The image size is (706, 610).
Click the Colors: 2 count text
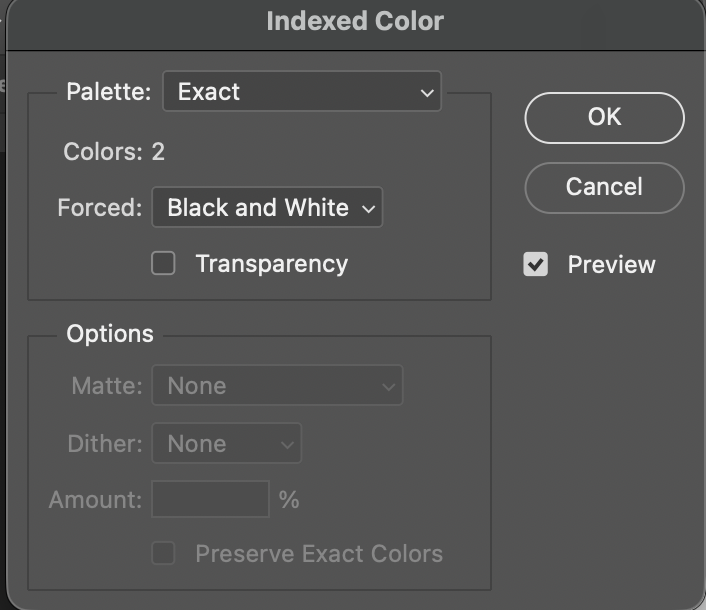click(x=114, y=152)
